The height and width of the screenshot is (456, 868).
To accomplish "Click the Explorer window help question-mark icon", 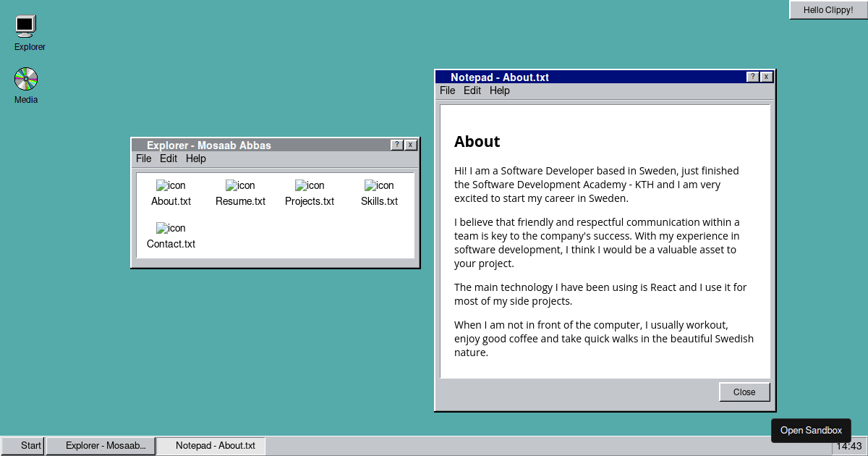I will pyautogui.click(x=397, y=145).
